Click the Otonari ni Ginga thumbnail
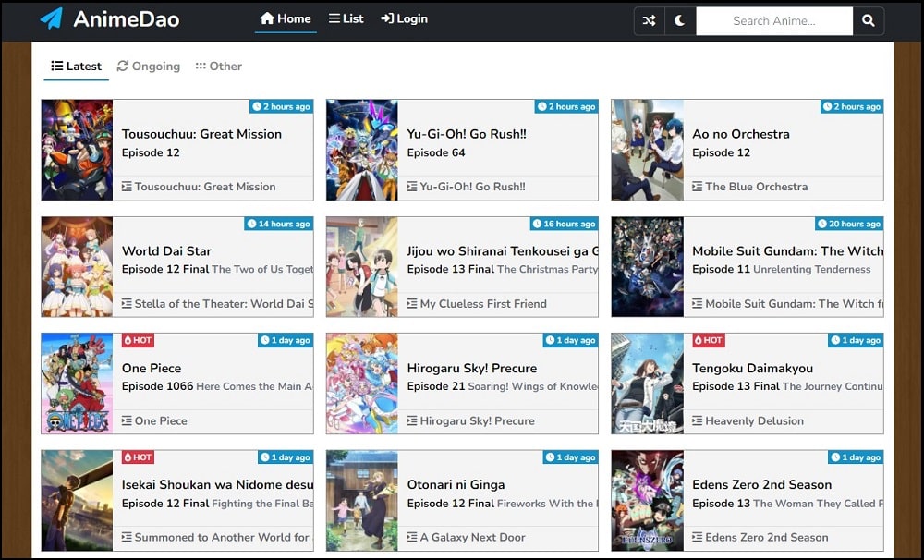Viewport: 924px width, 560px height. [362, 501]
